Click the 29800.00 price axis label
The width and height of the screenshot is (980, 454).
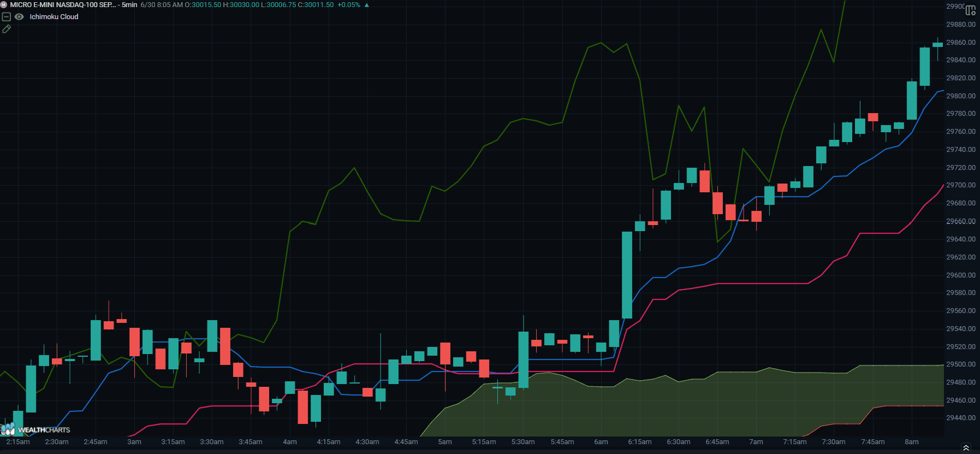pyautogui.click(x=960, y=96)
